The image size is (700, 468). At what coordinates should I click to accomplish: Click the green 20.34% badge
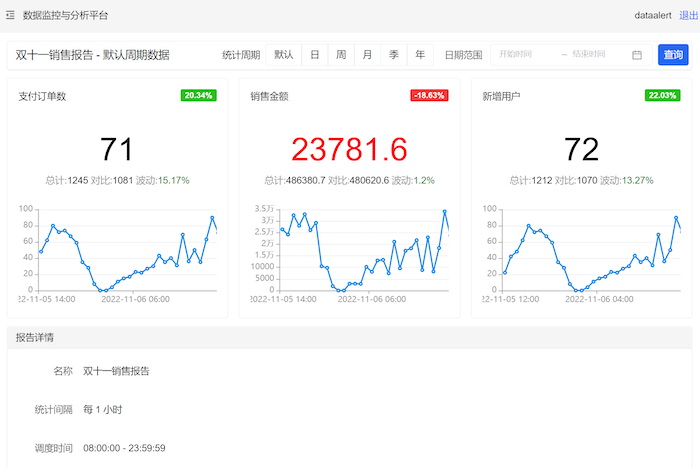pyautogui.click(x=198, y=95)
